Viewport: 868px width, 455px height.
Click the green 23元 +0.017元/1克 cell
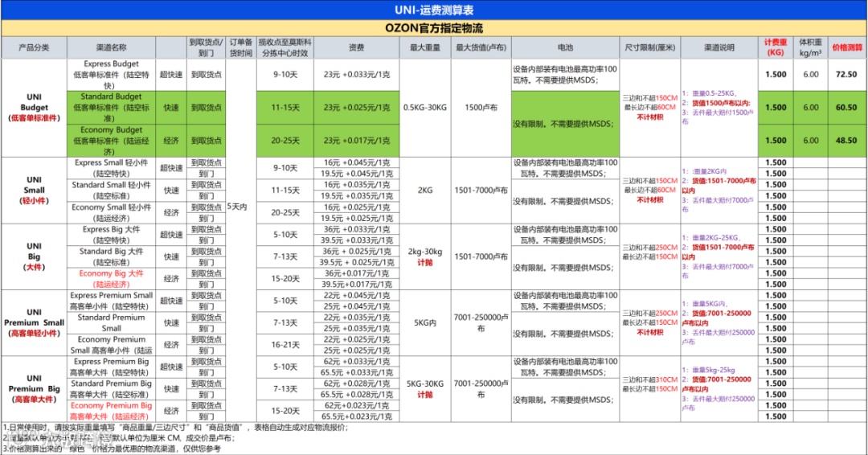357,141
